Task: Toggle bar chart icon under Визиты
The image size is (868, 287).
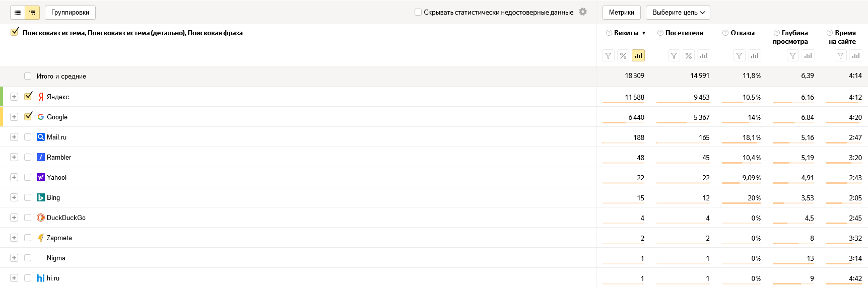Action: (x=638, y=55)
